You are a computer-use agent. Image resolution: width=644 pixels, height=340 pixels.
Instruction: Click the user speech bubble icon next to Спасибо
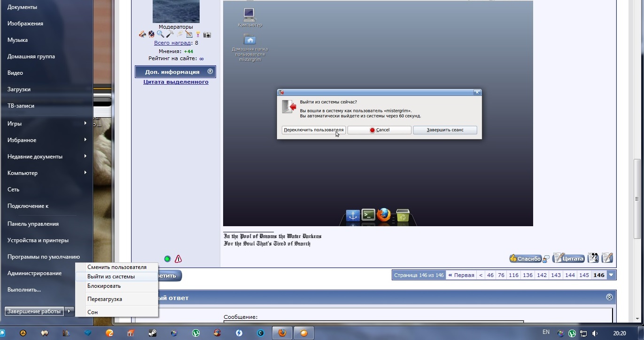pos(546,258)
